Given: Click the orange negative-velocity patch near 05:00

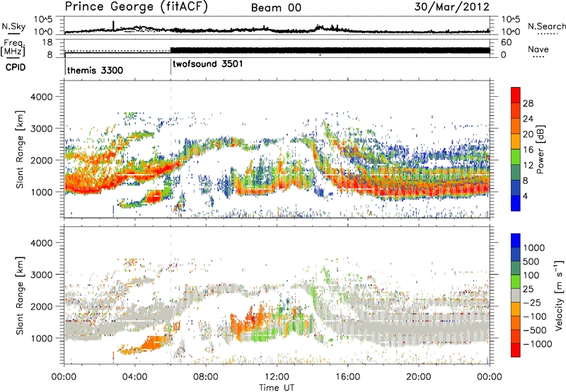Looking at the screenshot, I should pos(154,343).
